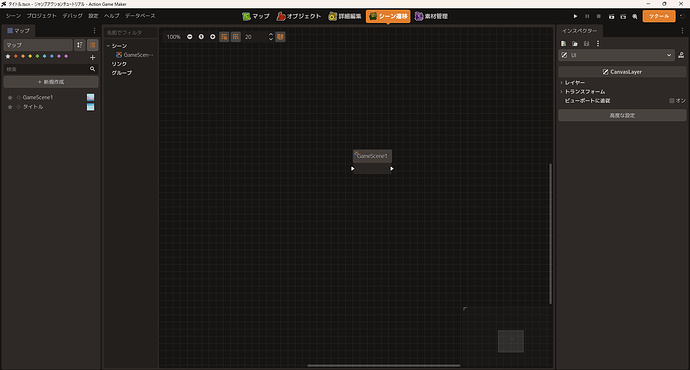690x370 pixels.
Task: Collapse the シーン tree node
Action: (108, 46)
